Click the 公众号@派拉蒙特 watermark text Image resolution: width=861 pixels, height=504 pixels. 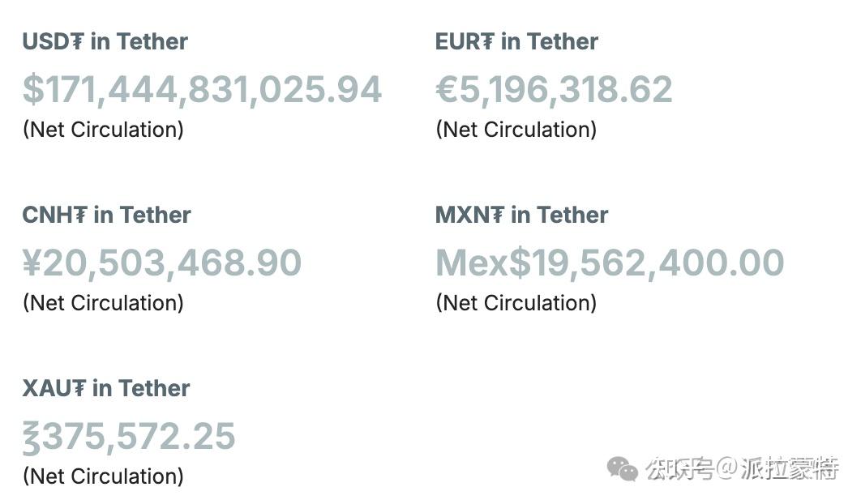[742, 468]
